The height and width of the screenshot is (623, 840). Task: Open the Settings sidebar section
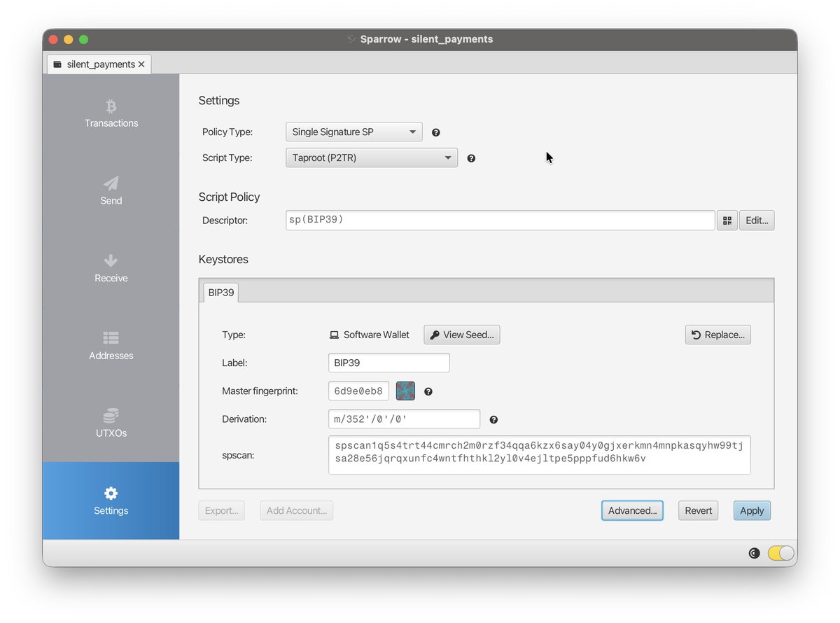click(x=111, y=500)
